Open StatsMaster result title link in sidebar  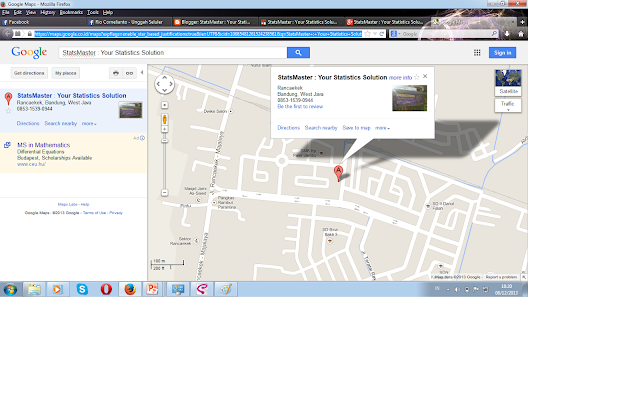(x=72, y=96)
